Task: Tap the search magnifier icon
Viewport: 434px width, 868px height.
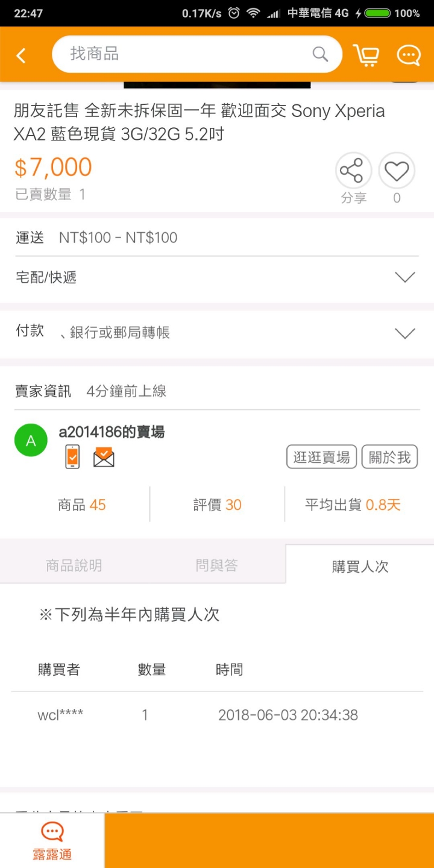Action: [x=320, y=54]
